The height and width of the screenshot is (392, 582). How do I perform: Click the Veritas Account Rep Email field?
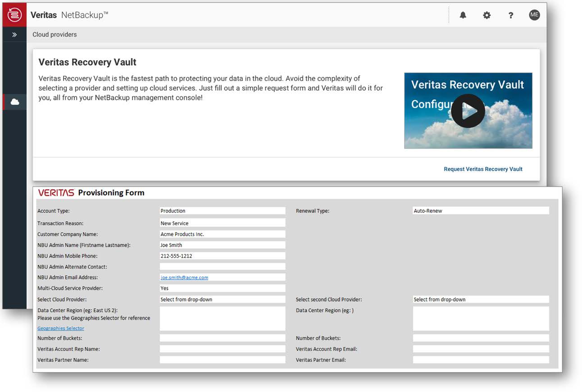tap(481, 349)
